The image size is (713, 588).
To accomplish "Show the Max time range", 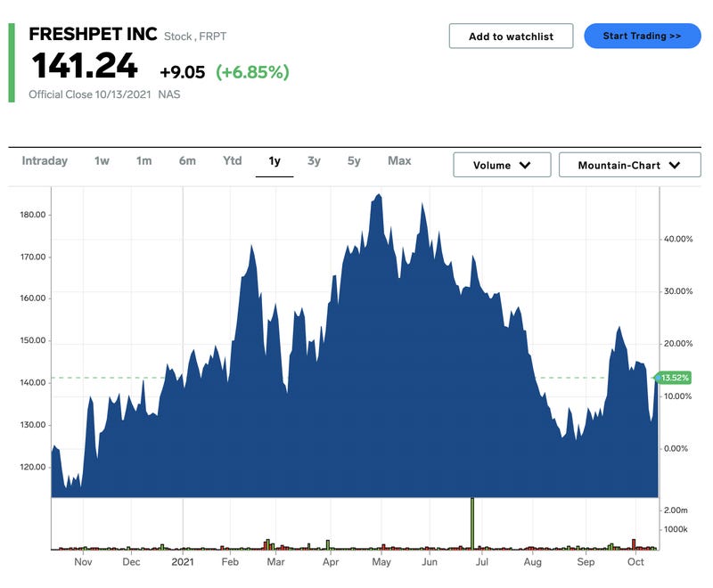I will 399,161.
